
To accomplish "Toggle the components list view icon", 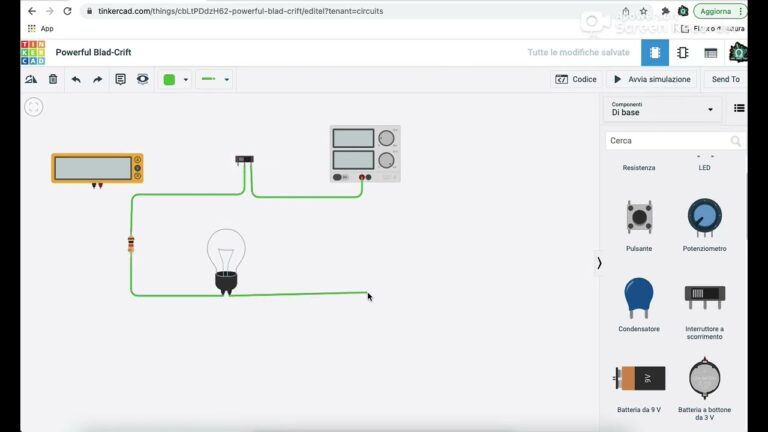I will [739, 108].
